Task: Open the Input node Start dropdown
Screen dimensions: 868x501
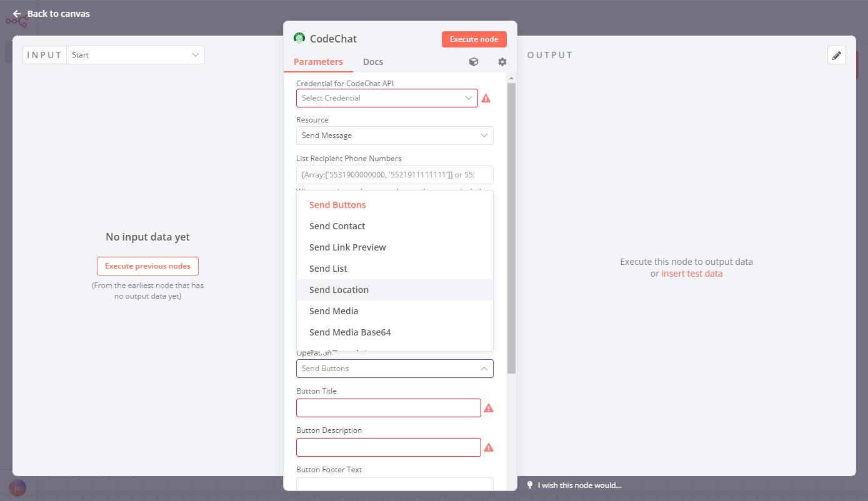Action: click(136, 55)
